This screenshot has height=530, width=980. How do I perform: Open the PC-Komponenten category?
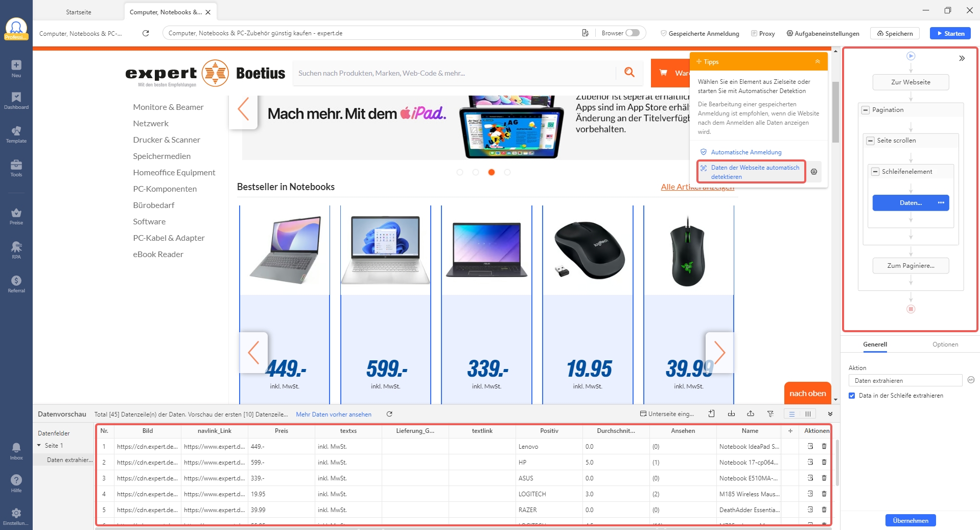tap(165, 189)
